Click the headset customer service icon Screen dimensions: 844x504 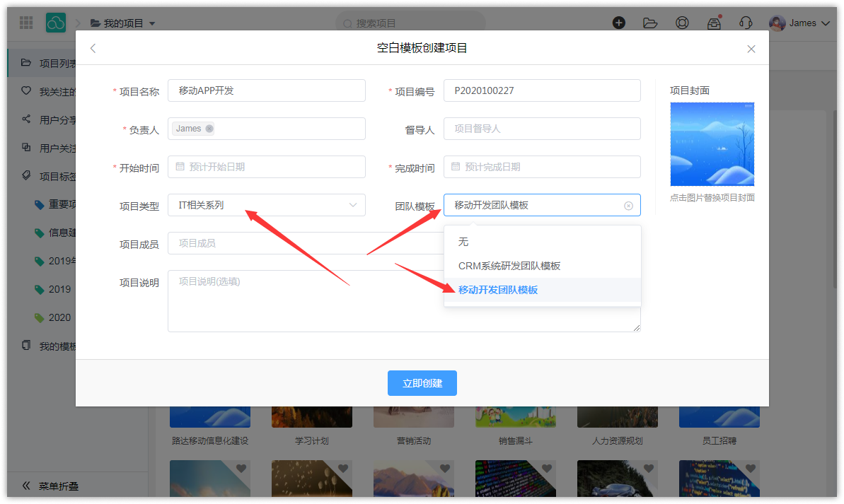coord(745,23)
